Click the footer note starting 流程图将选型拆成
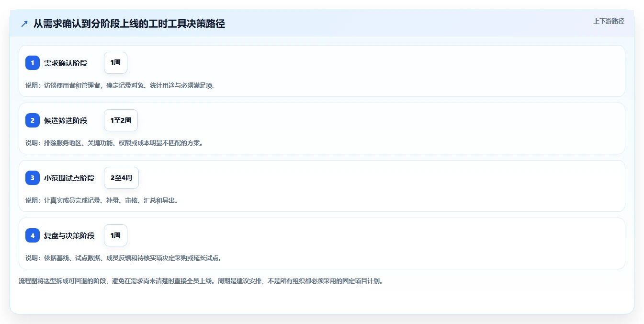Image resolution: width=644 pixels, height=324 pixels. coord(200,281)
